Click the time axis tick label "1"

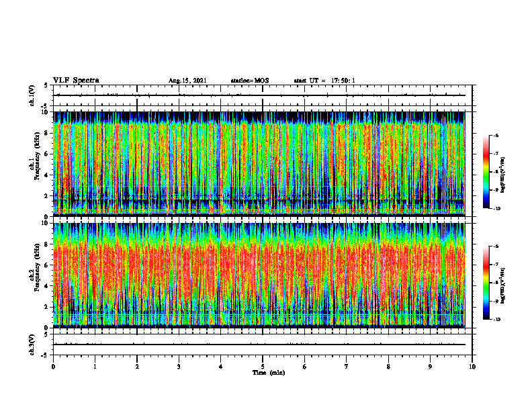pyautogui.click(x=95, y=367)
